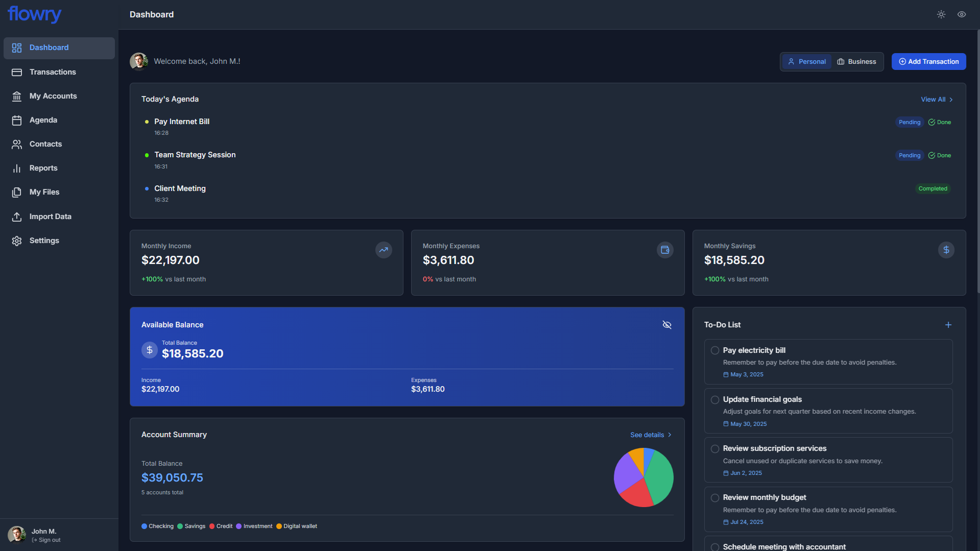Check off Review monthly budget
Screen dimensions: 980x551
(715, 498)
